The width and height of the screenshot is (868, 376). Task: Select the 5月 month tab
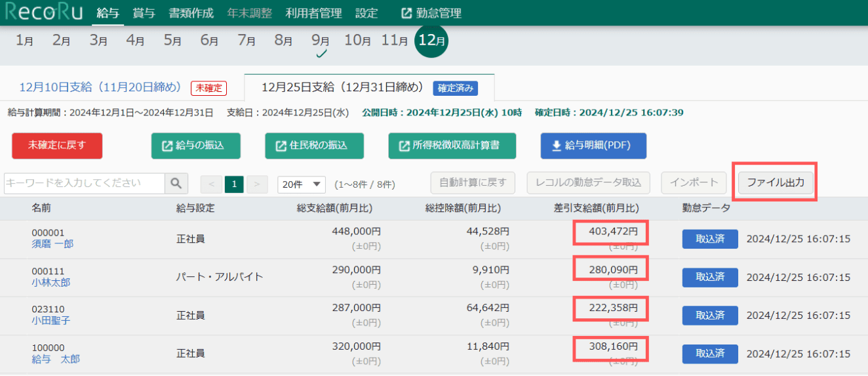pos(172,40)
